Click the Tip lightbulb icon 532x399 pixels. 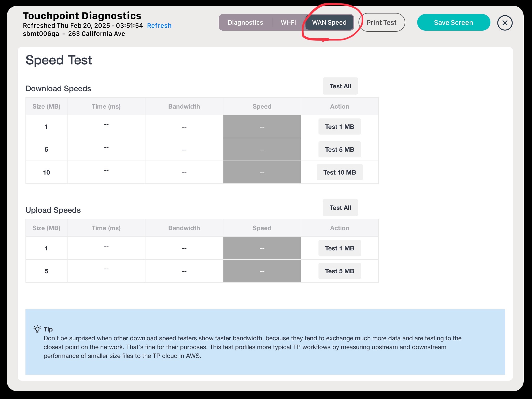click(37, 329)
